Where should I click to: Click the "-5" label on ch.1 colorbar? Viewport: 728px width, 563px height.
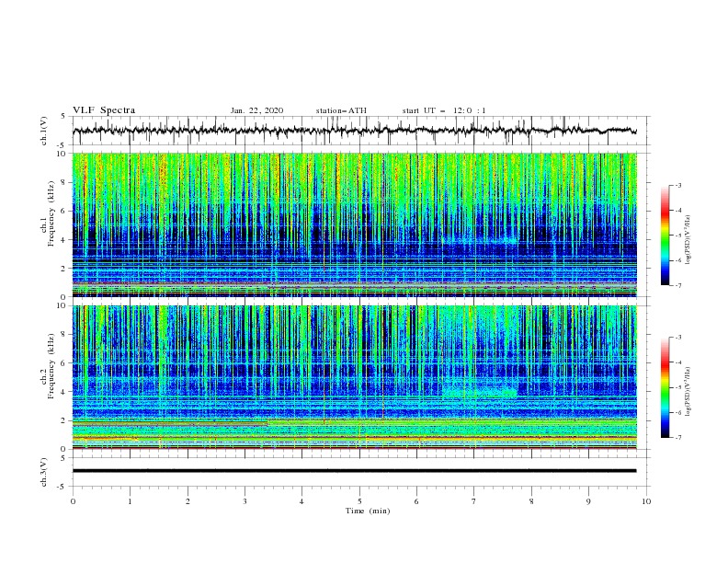tap(678, 236)
